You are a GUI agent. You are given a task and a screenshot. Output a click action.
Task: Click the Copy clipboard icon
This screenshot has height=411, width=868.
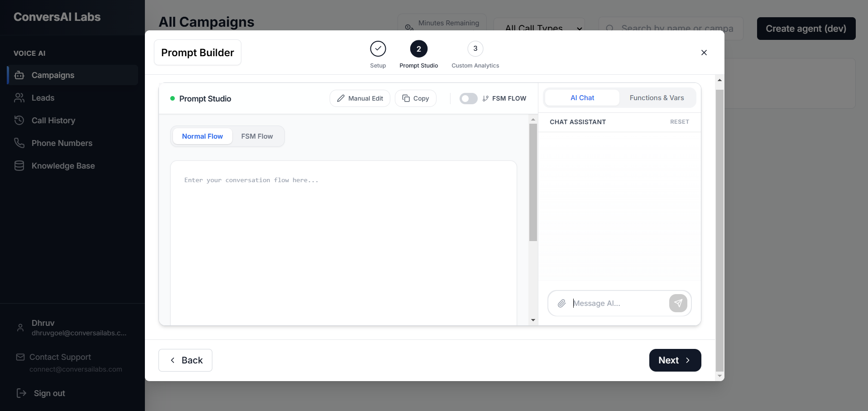click(406, 98)
